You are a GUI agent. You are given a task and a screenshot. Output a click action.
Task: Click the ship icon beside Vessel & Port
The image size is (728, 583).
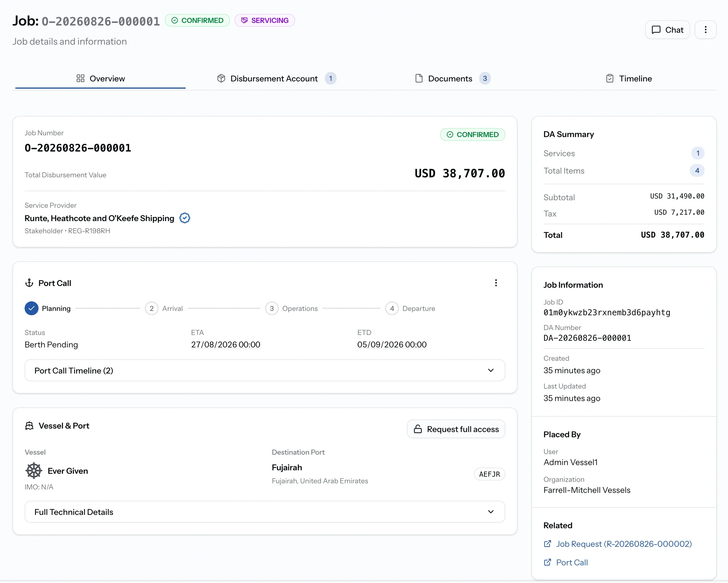click(x=29, y=425)
